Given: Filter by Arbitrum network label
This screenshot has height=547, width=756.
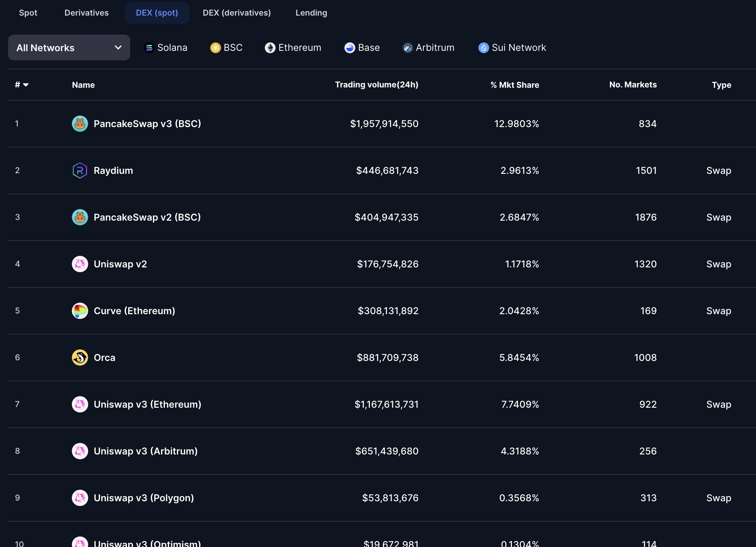Looking at the screenshot, I should pyautogui.click(x=435, y=48).
